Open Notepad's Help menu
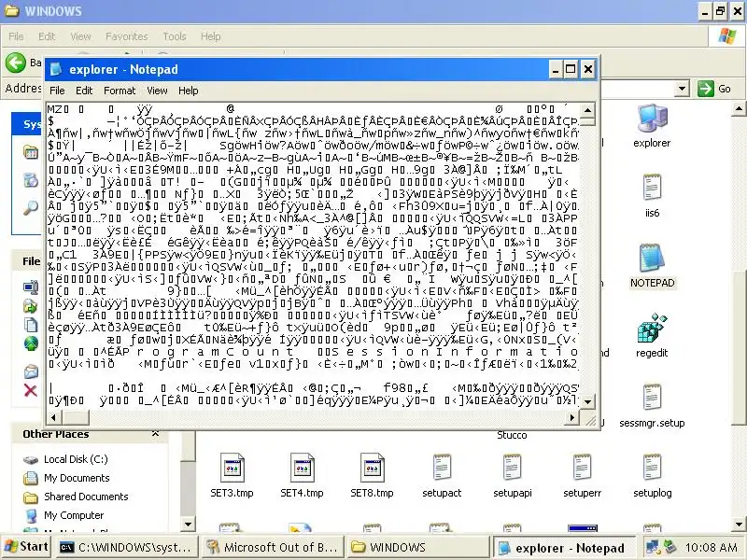 [x=189, y=91]
